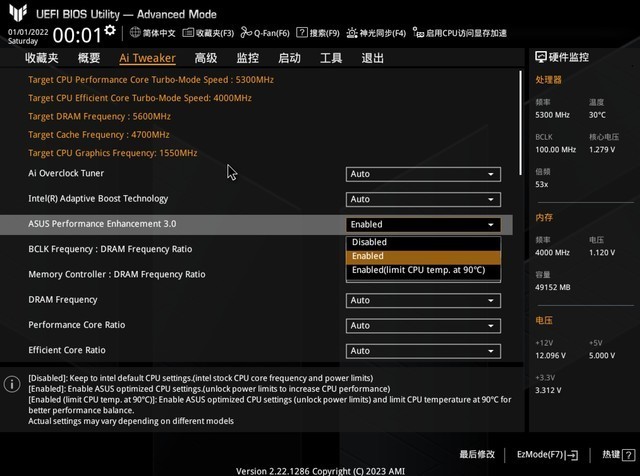The height and width of the screenshot is (476, 640).
Task: Switch to the 高级 tab
Action: tap(206, 58)
